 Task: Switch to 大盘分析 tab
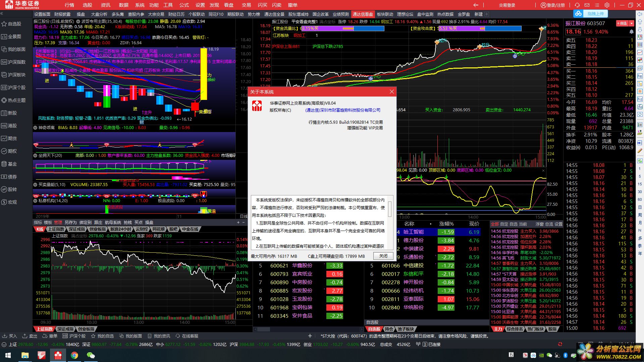99,14
